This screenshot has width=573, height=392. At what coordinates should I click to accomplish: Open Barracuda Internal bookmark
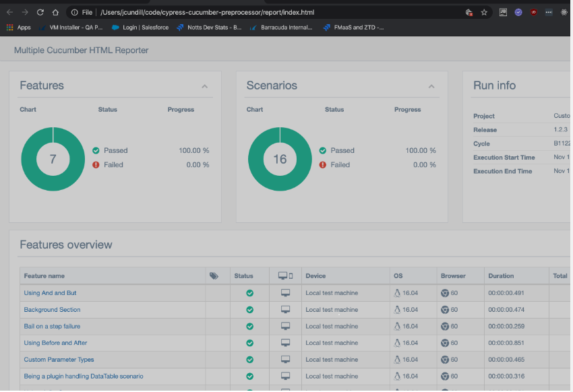pos(280,28)
